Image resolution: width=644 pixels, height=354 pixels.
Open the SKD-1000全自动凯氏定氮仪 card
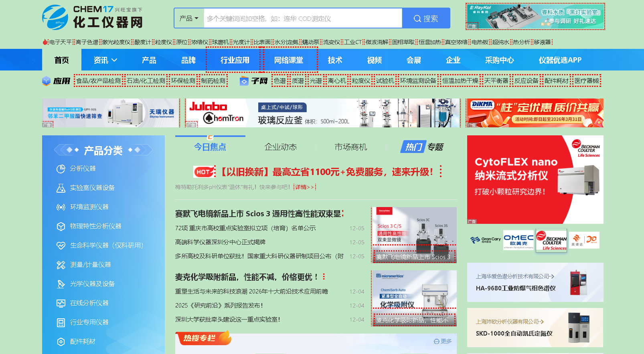535,328
